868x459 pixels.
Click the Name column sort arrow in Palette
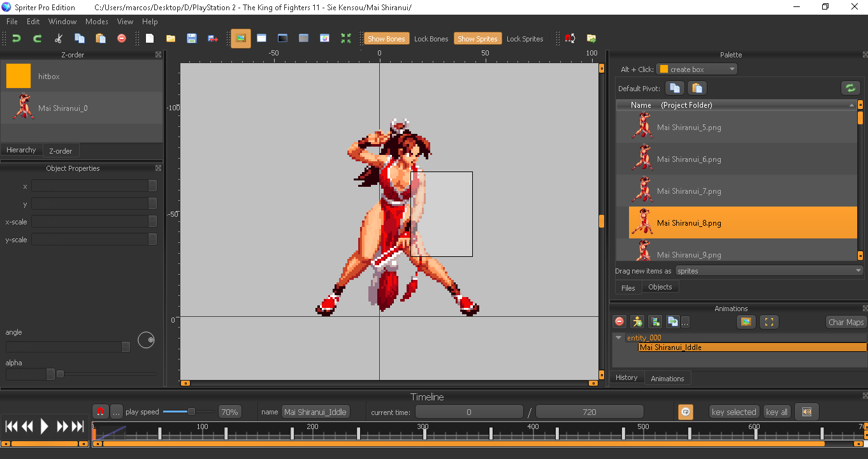[x=851, y=105]
